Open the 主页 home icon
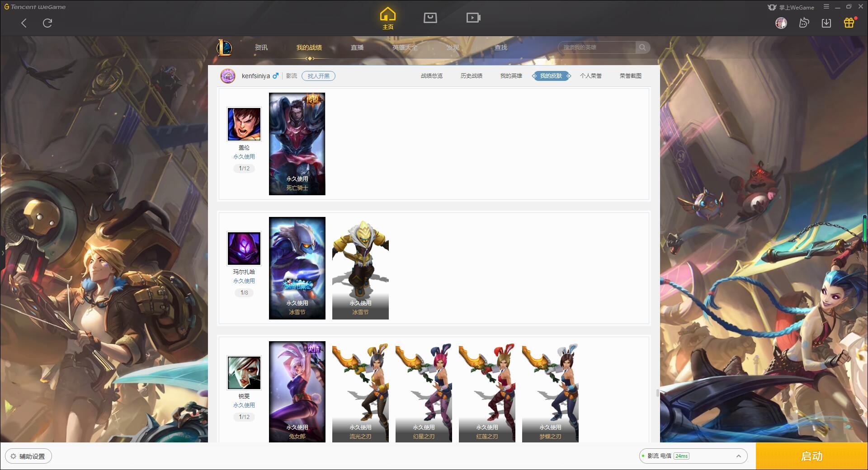Screen dimensions: 868x470 pos(388,18)
